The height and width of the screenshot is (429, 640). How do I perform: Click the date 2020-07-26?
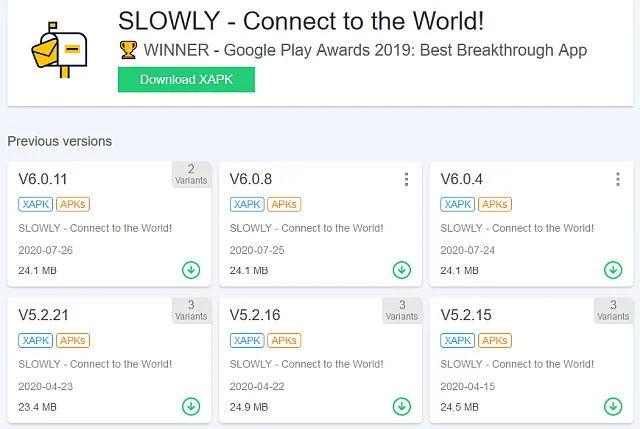(x=45, y=250)
